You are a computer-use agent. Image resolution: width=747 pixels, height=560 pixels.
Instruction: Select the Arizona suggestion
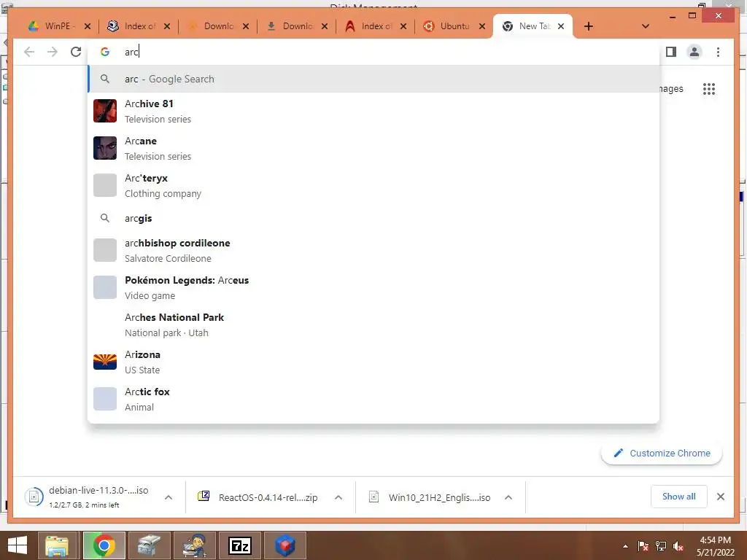(374, 362)
